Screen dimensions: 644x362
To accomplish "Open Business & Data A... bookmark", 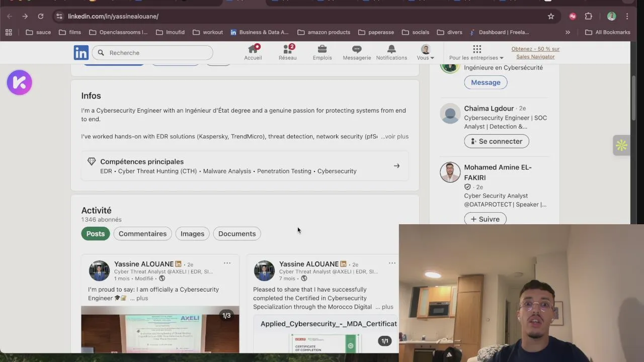I will coord(259,32).
